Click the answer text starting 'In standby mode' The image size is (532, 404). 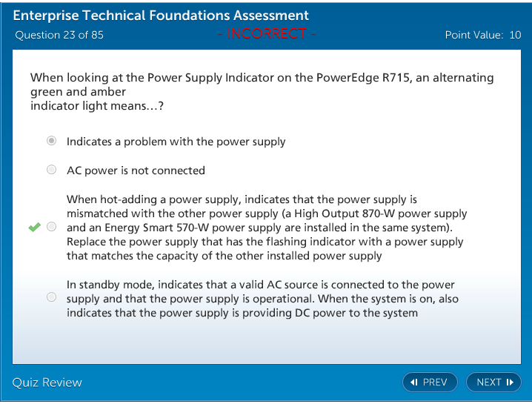coord(262,299)
